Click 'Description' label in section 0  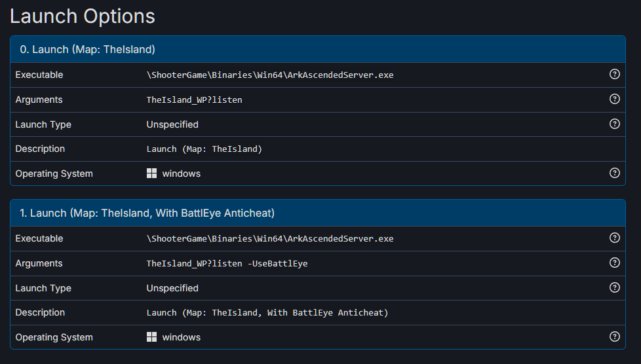(40, 149)
